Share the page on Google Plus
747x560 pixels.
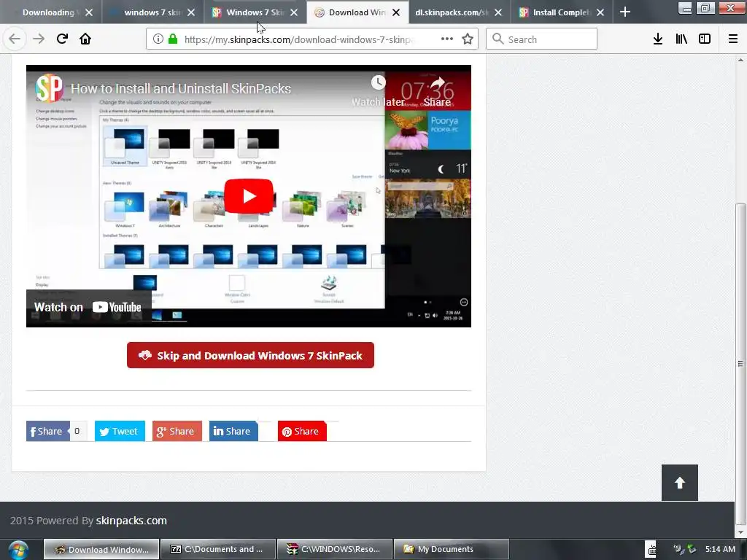tap(177, 431)
